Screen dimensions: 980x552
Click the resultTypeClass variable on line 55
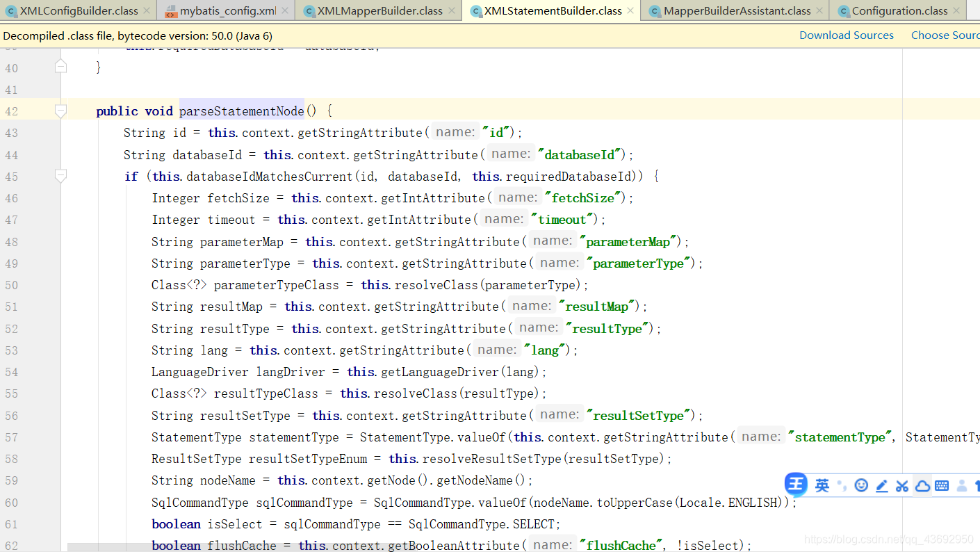(266, 393)
